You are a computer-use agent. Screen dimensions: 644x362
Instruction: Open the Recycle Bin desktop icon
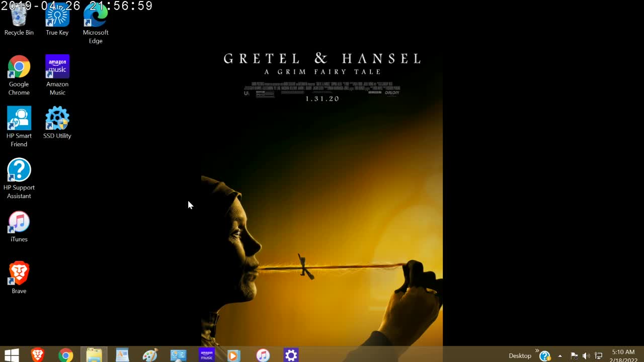[19, 20]
